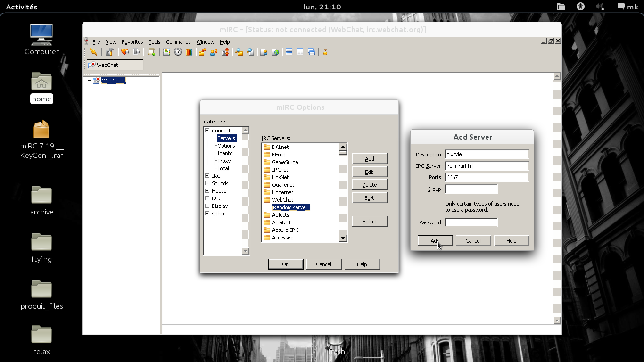Expand the IRC category
Screen dimensions: 644x362
tap(207, 176)
